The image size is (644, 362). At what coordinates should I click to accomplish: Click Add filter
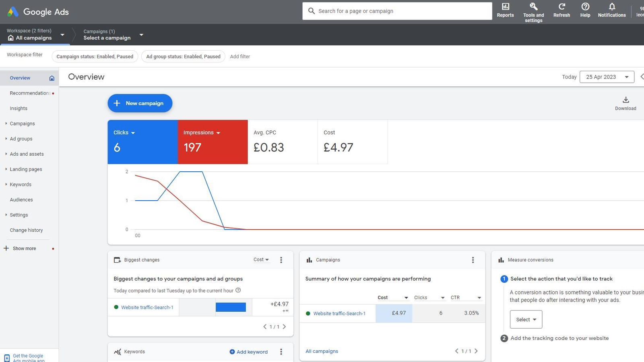click(x=240, y=57)
